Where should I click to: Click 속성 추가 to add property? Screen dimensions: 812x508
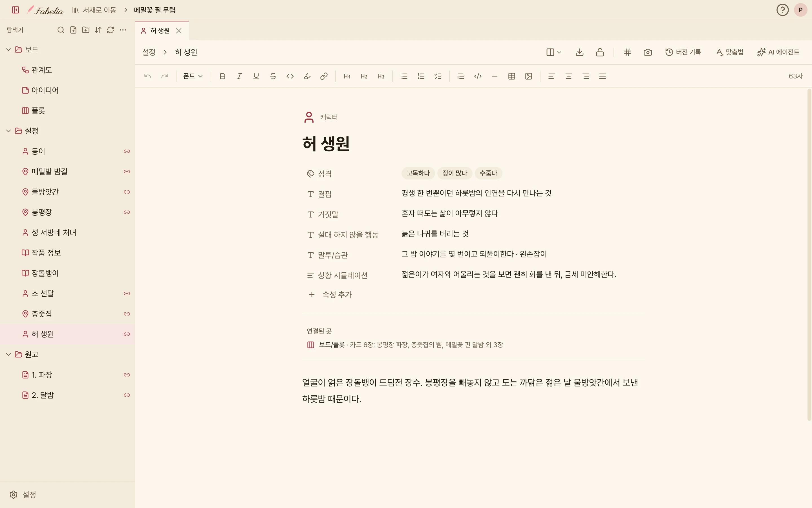330,295
